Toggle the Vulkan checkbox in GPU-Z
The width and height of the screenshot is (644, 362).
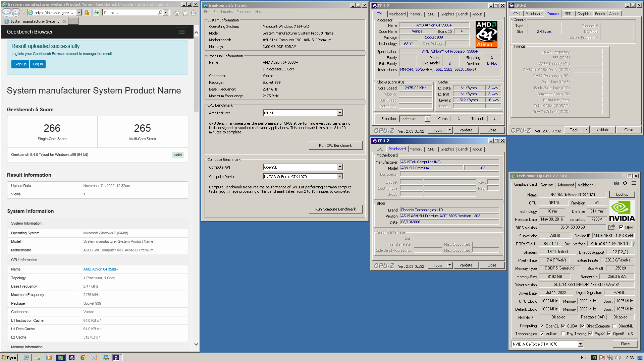coord(542,334)
